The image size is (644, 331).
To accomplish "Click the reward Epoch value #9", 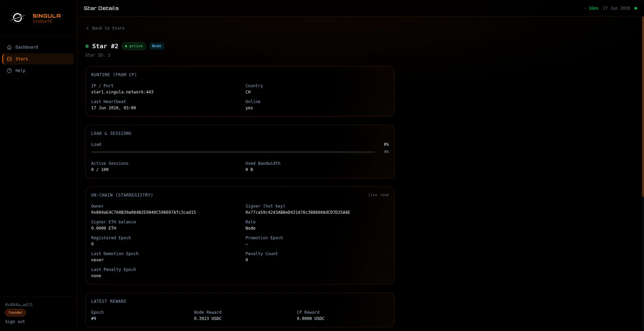I will [94, 319].
